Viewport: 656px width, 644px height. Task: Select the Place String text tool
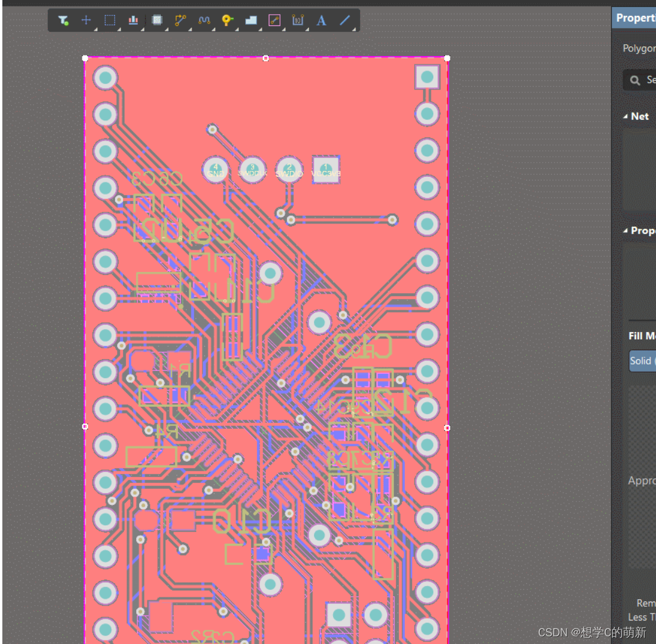click(x=321, y=20)
